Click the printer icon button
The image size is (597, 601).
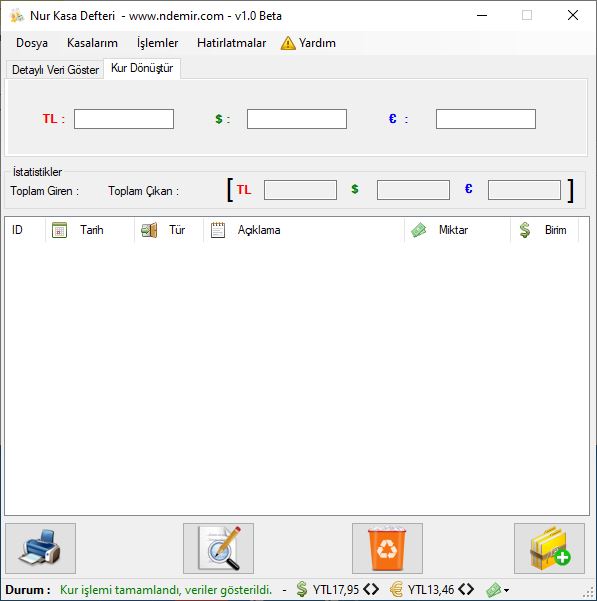(40, 548)
